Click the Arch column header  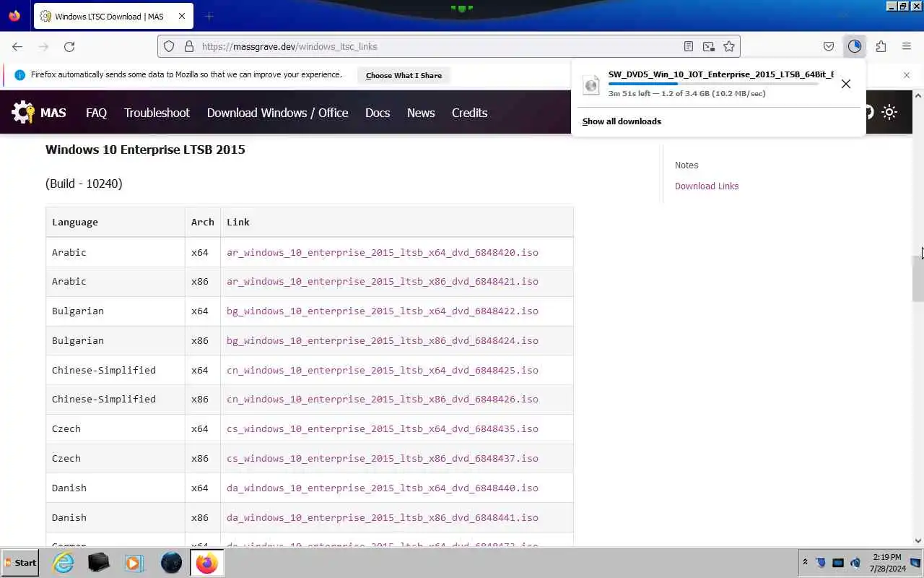pos(203,222)
